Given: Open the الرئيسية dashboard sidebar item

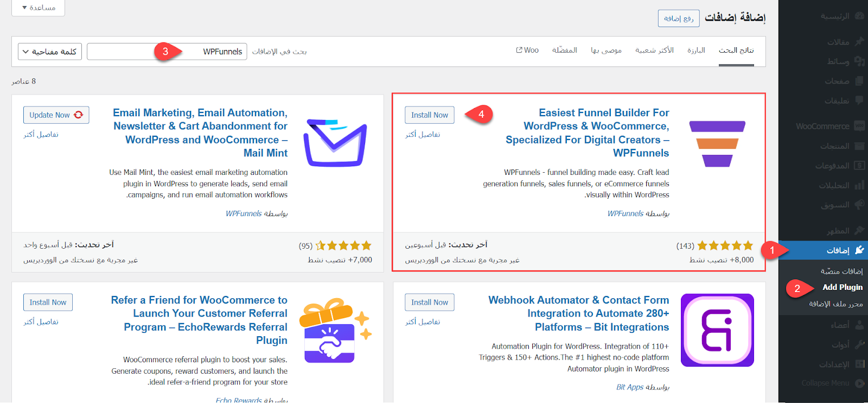Looking at the screenshot, I should tap(834, 16).
